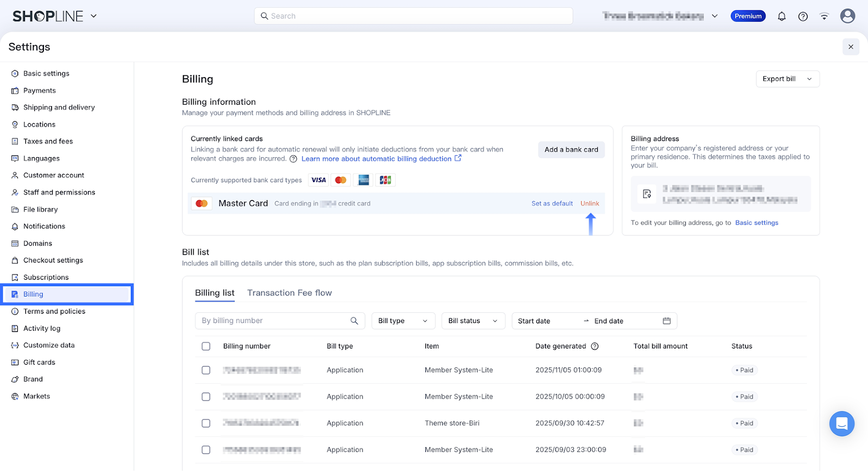
Task: Toggle the select-all bills checkbox
Action: point(206,346)
